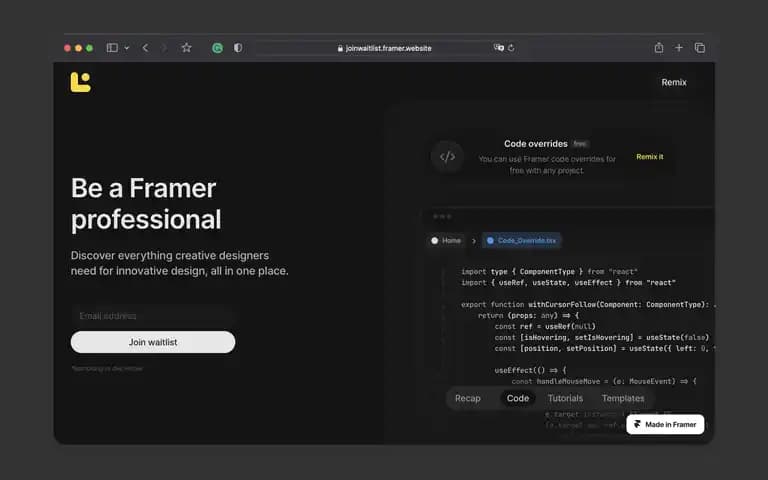
Task: Click the green fullscreen window button
Action: coord(90,48)
